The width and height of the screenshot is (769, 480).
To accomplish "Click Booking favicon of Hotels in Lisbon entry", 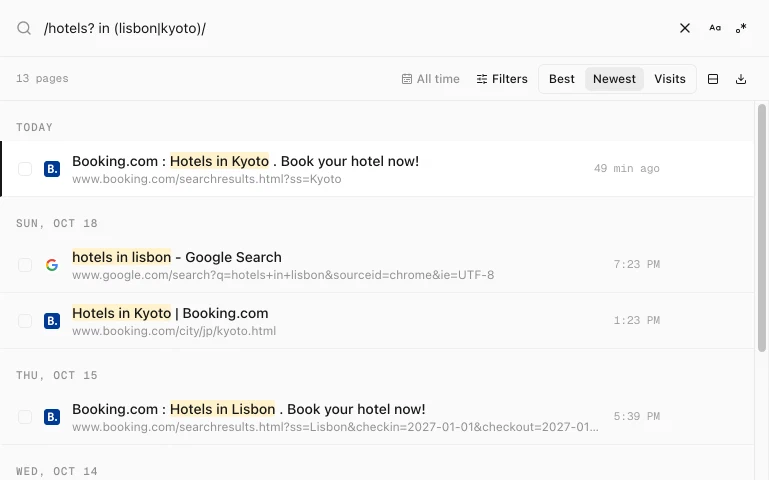I will click(x=52, y=417).
